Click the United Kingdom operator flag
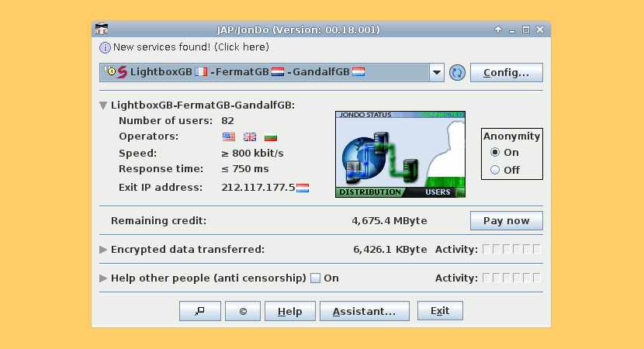 click(x=250, y=136)
